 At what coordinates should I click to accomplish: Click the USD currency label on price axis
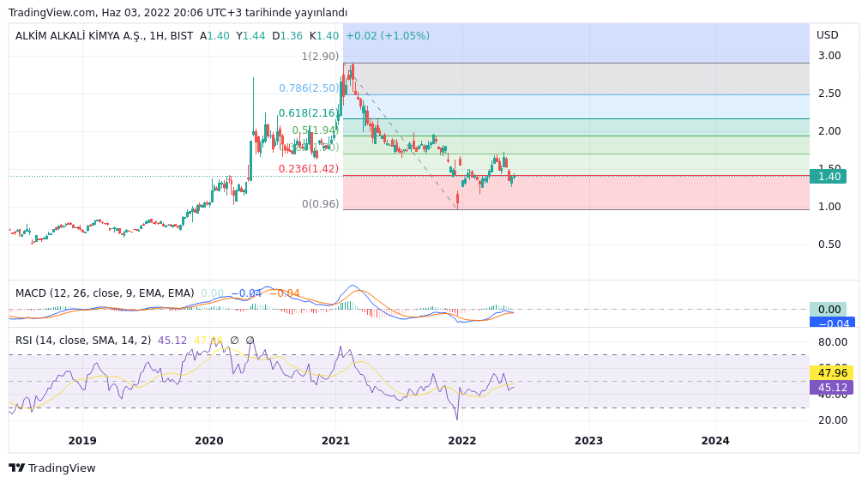tap(827, 35)
